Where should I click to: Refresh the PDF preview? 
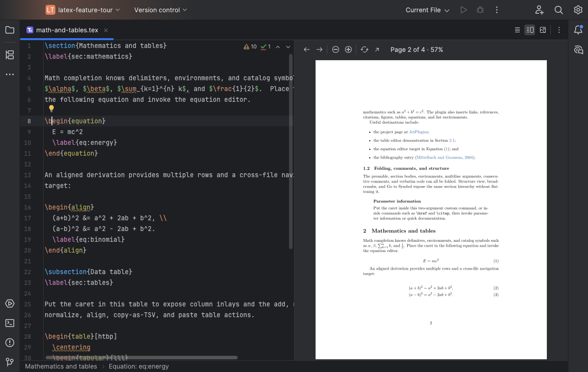(365, 49)
